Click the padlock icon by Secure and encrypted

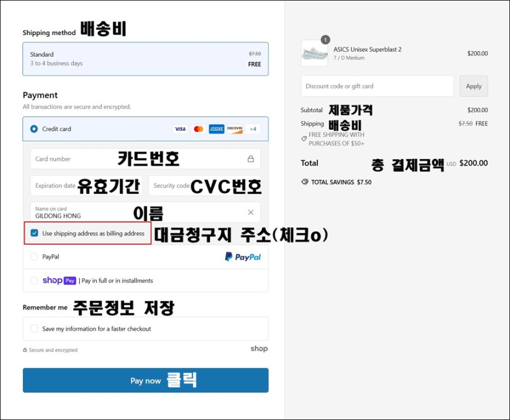25,350
